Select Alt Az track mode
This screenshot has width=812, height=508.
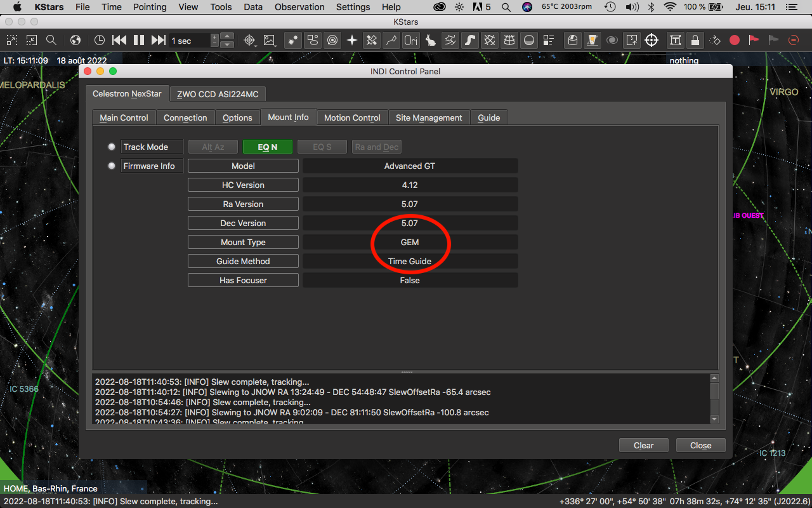coord(213,147)
